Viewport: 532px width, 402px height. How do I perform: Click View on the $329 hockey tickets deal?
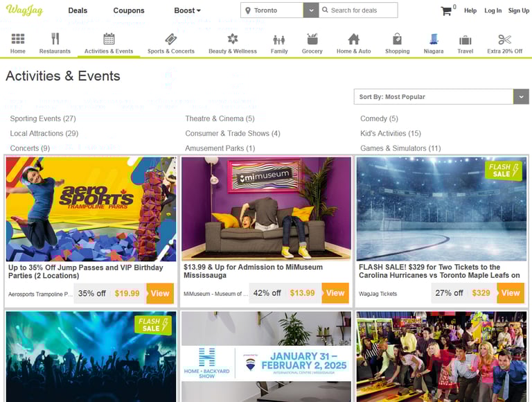point(511,293)
